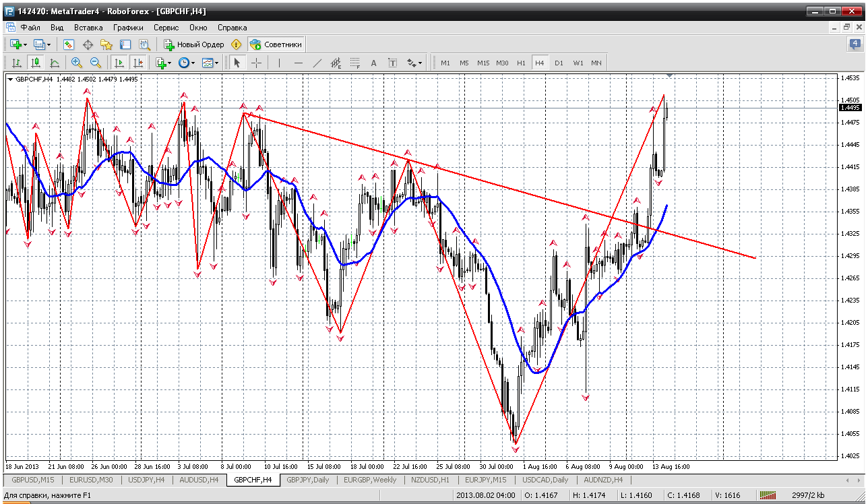Draw a horizontal line
The height and width of the screenshot is (504, 868).
click(x=299, y=63)
